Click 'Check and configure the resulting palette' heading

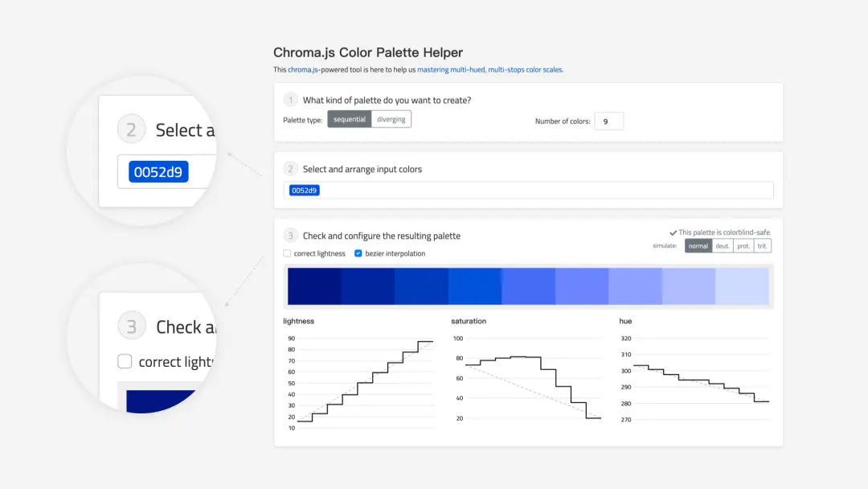[382, 236]
